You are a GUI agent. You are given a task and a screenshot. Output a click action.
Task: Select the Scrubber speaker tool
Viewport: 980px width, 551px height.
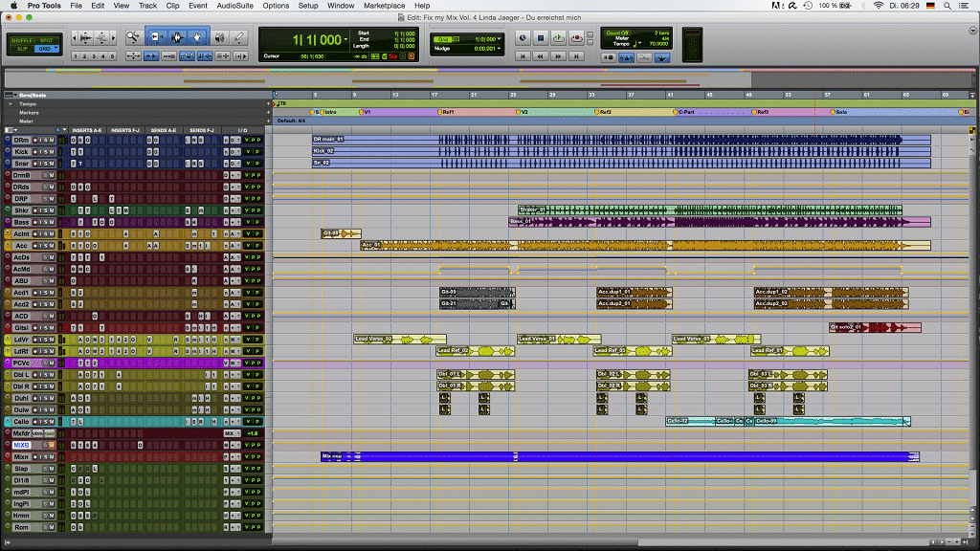point(219,37)
